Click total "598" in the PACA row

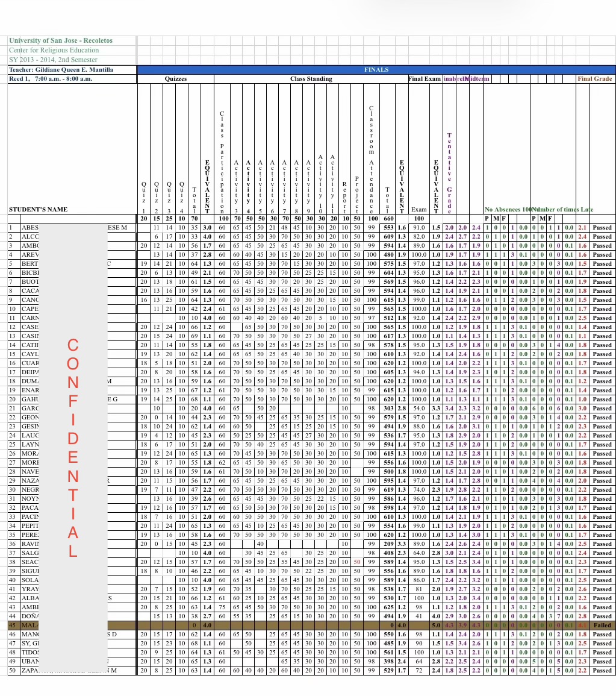[388, 508]
